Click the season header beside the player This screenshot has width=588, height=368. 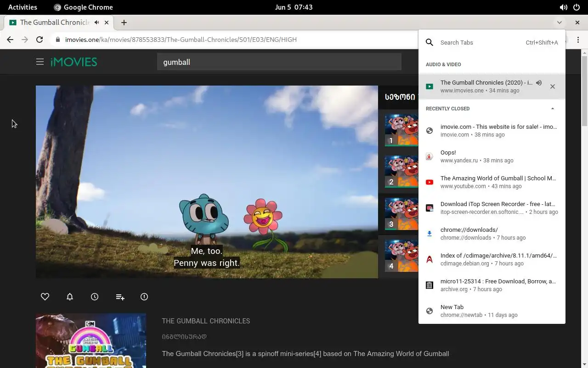400,97
